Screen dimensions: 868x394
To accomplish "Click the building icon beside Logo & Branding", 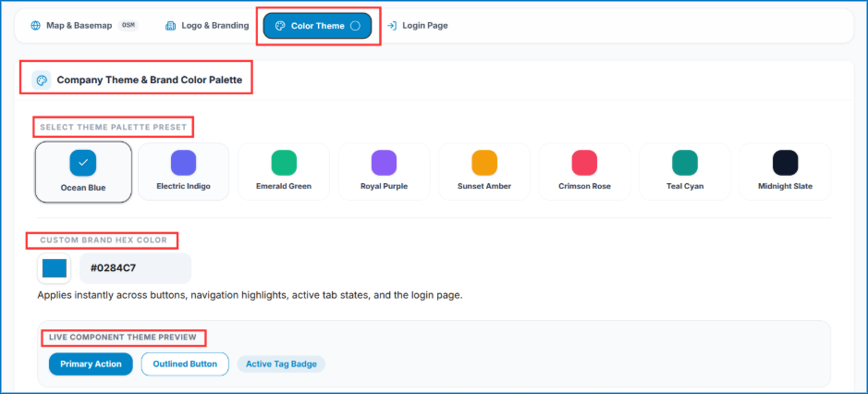I will [x=170, y=26].
